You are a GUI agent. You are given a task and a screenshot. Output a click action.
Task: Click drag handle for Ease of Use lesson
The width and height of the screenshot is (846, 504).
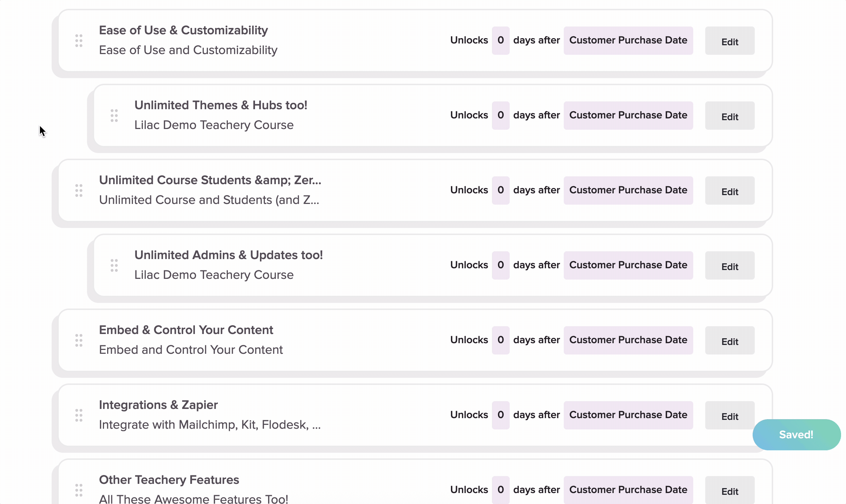tap(79, 41)
